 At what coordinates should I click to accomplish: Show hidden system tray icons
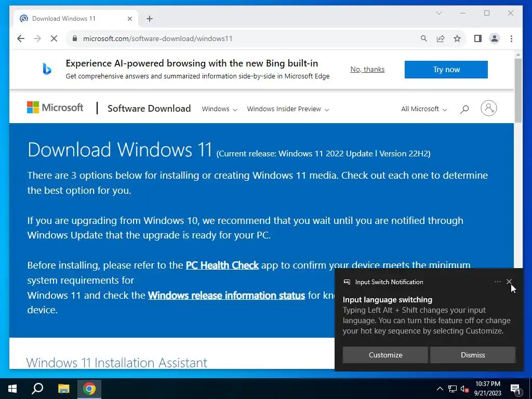coord(440,389)
